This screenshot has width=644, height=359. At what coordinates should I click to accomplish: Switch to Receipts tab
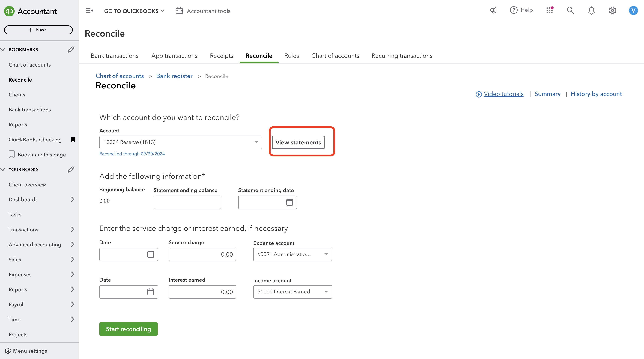coord(222,56)
